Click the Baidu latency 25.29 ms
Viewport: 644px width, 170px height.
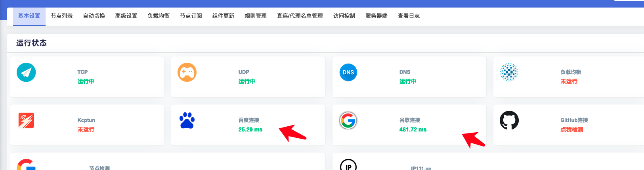tap(250, 129)
